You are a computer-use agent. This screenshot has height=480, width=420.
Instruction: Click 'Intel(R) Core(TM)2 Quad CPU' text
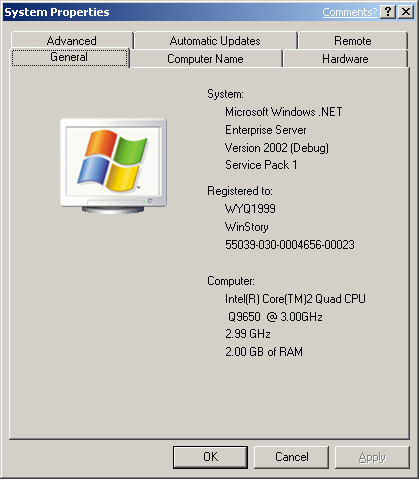[295, 299]
